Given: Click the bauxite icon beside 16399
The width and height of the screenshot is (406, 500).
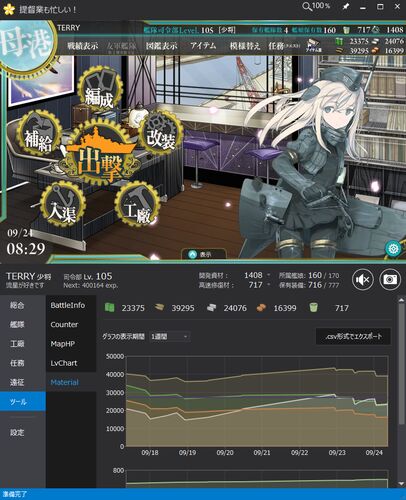Looking at the screenshot, I should pyautogui.click(x=261, y=308).
